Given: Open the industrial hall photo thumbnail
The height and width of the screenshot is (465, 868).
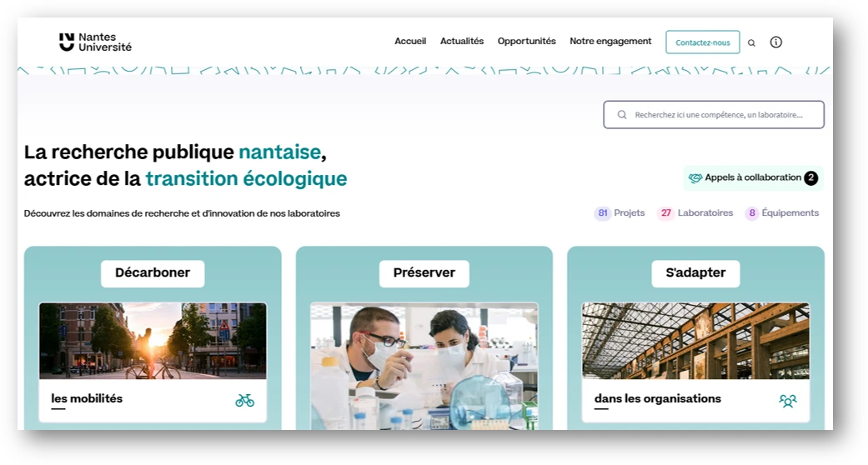Looking at the screenshot, I should point(696,341).
